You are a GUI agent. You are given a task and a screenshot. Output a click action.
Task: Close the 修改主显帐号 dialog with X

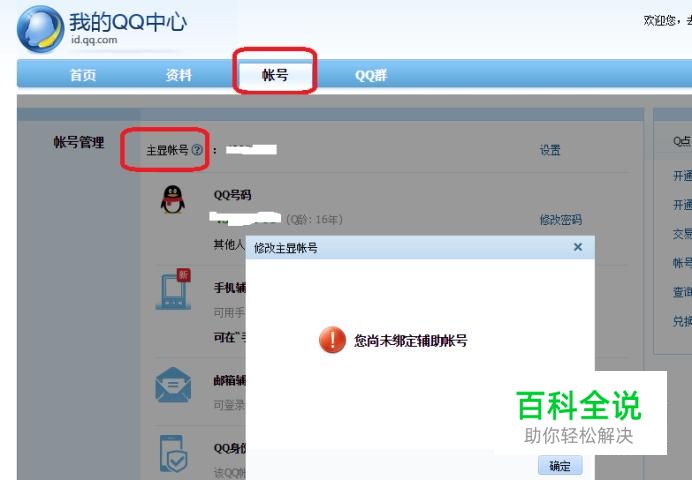tap(578, 247)
